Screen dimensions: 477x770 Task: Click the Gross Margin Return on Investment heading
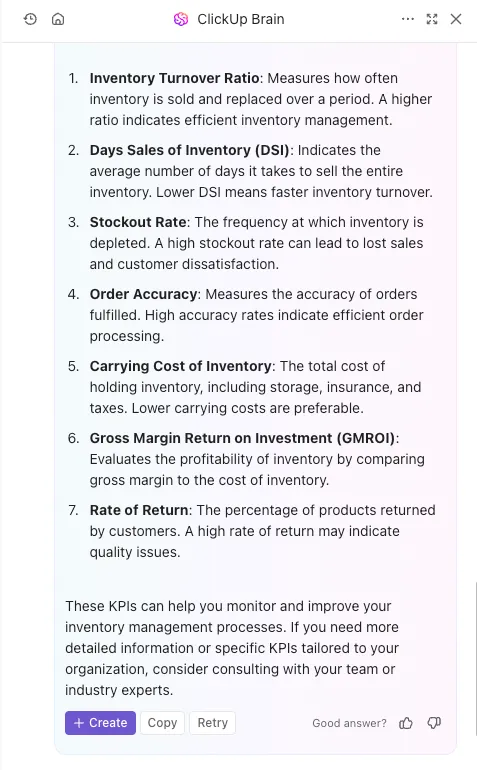[x=243, y=438]
